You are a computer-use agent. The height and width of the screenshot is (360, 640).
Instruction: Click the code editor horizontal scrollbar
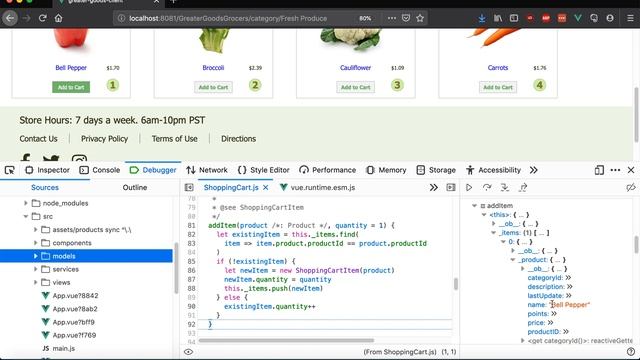(x=286, y=340)
